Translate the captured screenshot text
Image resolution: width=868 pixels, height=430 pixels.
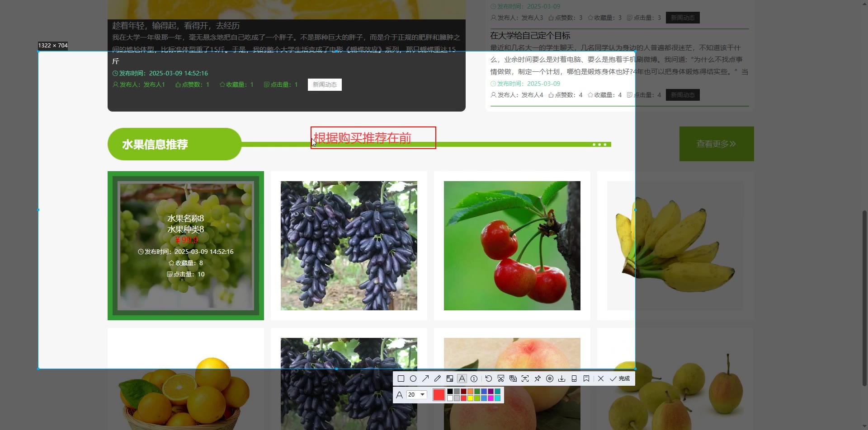click(513, 379)
